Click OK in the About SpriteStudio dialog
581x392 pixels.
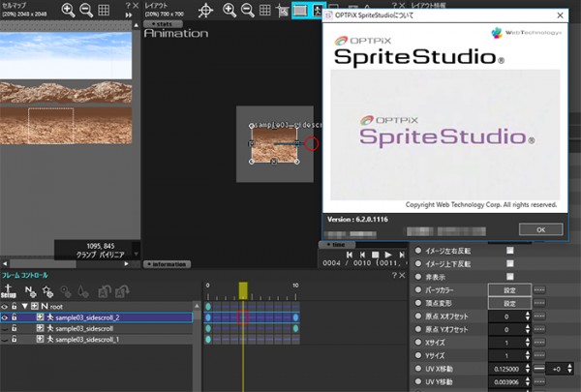(540, 229)
